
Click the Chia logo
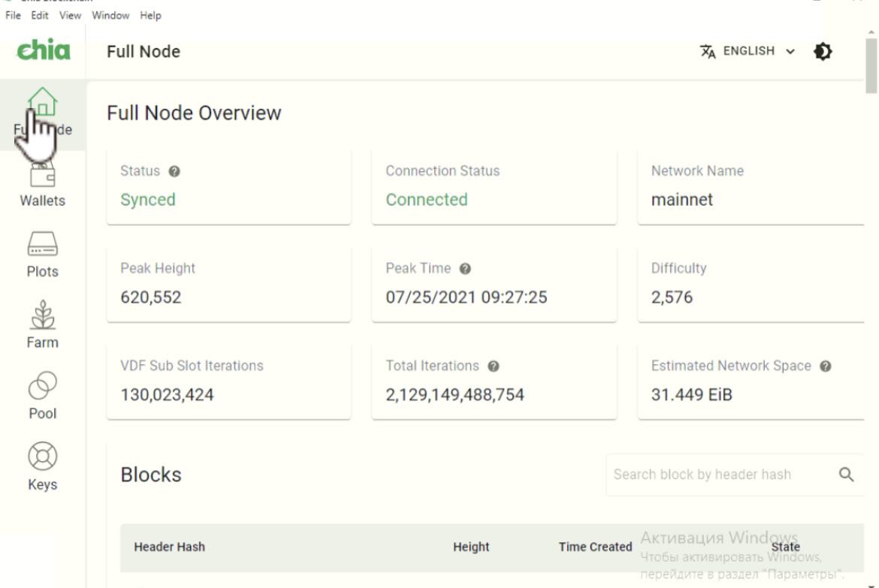[x=44, y=50]
